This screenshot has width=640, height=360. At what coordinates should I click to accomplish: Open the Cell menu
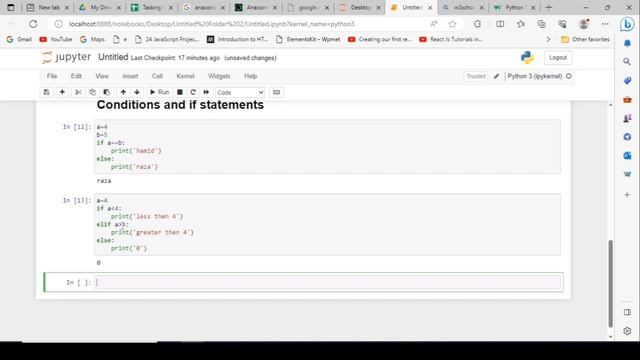pos(157,76)
